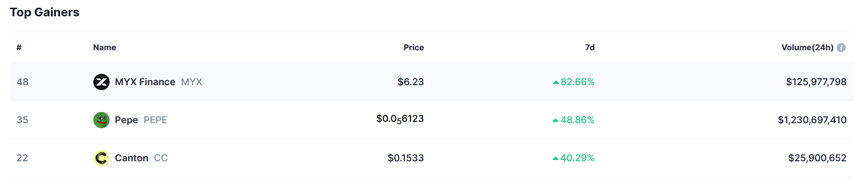Sort by rank number column header
The width and height of the screenshot is (868, 183).
tap(19, 48)
